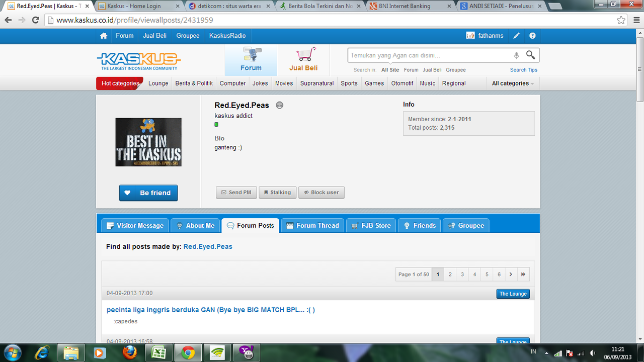
Task: Click the volume speaker tray icon
Action: click(592, 353)
